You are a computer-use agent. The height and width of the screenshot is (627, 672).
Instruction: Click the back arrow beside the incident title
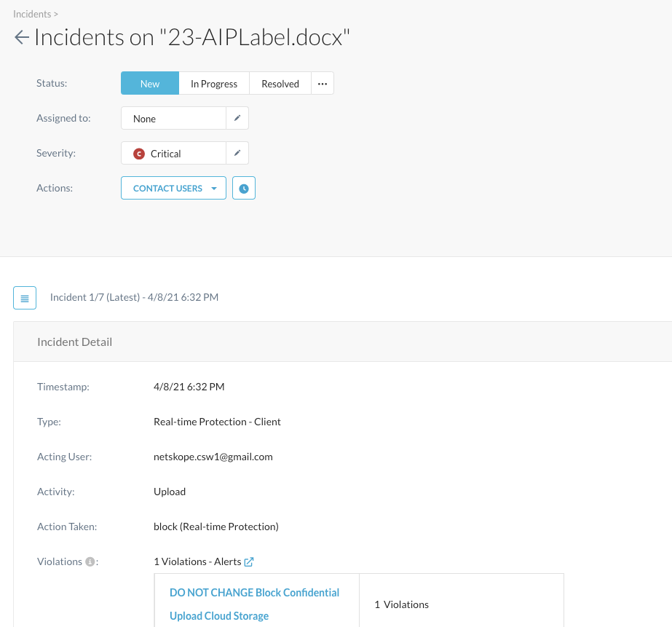[x=21, y=38]
